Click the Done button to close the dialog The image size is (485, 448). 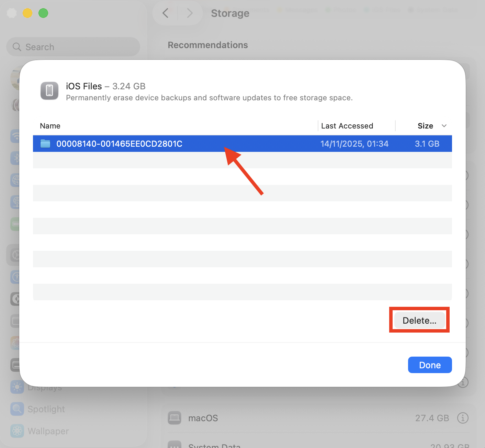pyautogui.click(x=430, y=365)
